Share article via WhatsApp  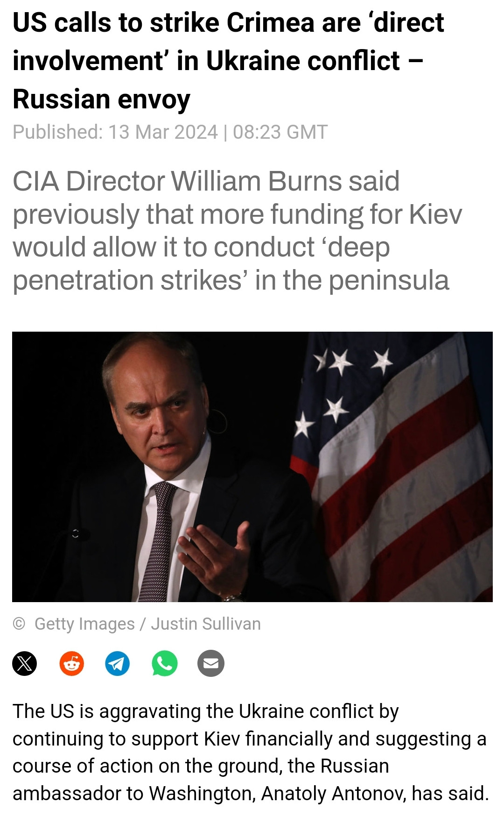coord(164,663)
